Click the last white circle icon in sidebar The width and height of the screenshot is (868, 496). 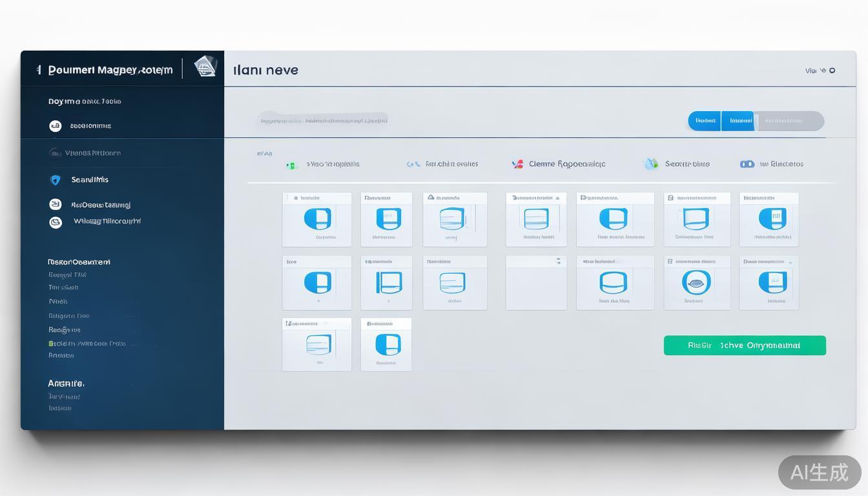tap(56, 222)
